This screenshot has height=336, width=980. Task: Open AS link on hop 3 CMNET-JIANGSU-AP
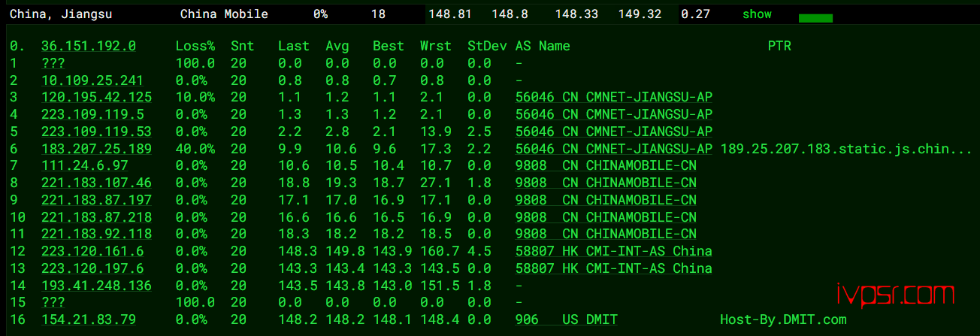614,98
